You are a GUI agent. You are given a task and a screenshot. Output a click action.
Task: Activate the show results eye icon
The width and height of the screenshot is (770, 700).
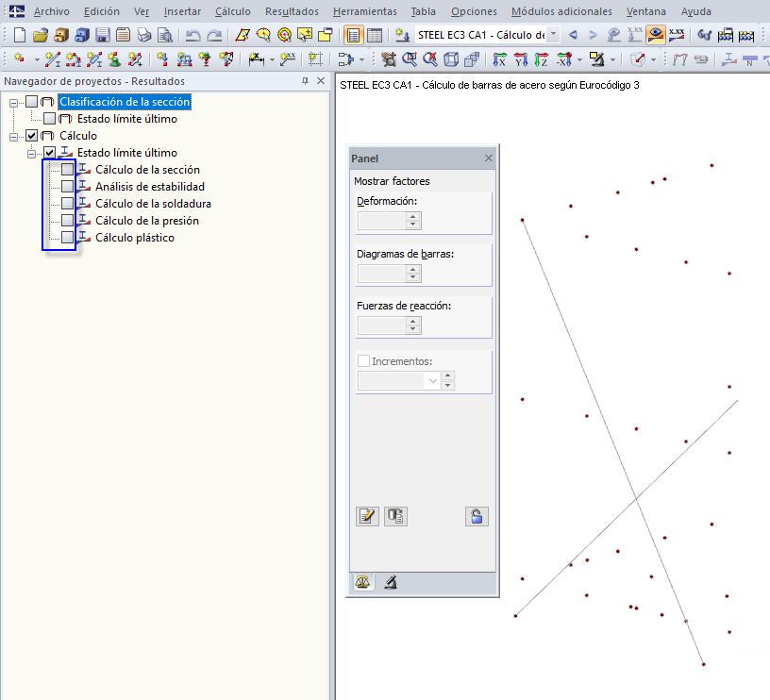[x=655, y=35]
